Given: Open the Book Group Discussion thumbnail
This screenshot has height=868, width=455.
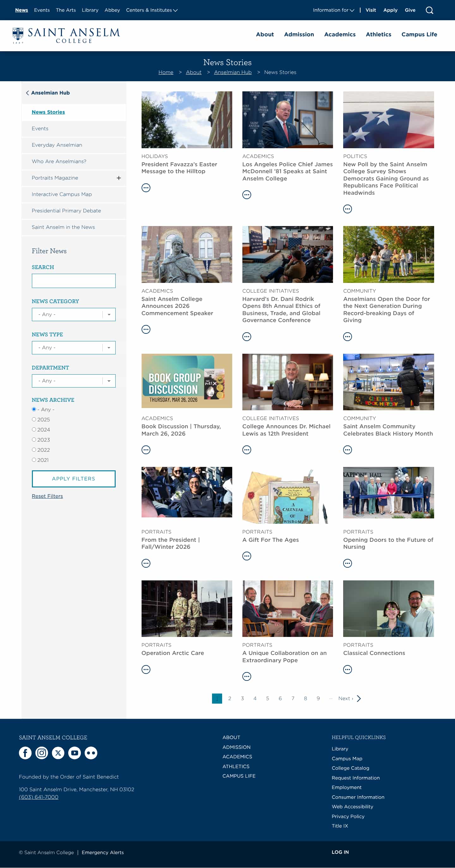Looking at the screenshot, I should (x=186, y=381).
